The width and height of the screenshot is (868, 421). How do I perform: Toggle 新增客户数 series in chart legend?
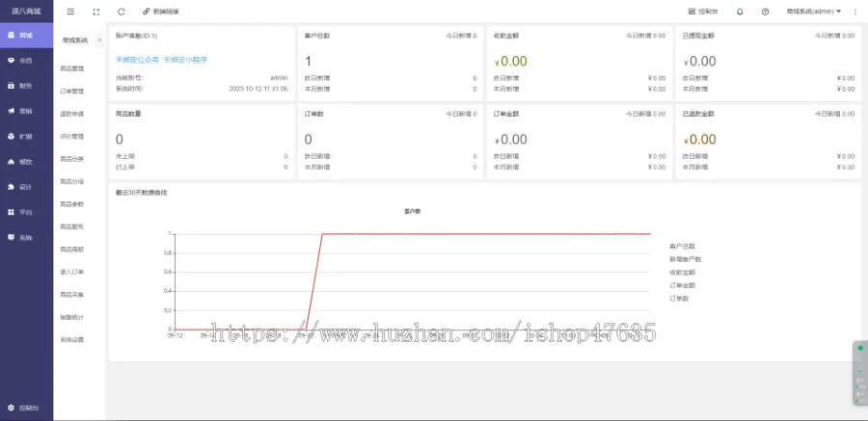pos(686,259)
